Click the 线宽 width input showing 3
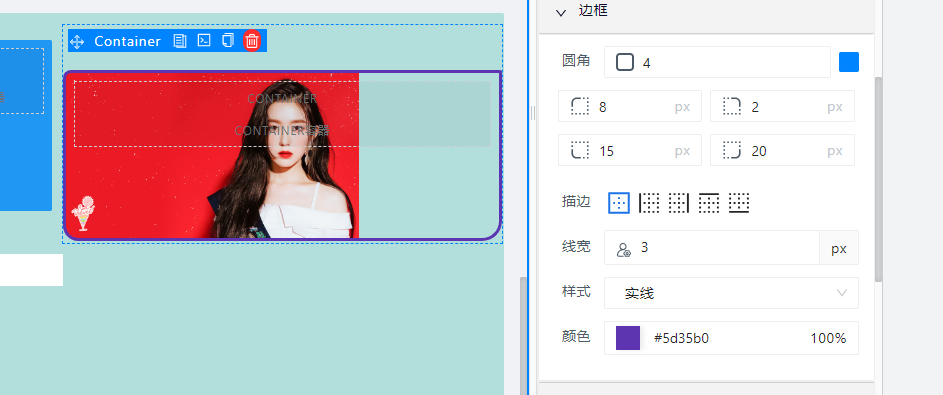 pos(712,248)
